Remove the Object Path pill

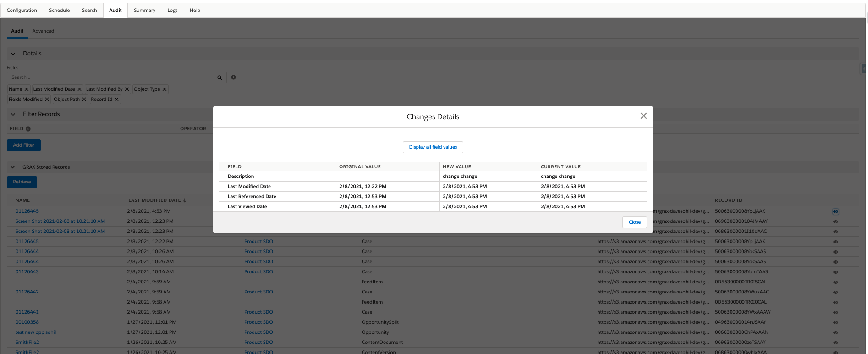pyautogui.click(x=84, y=100)
